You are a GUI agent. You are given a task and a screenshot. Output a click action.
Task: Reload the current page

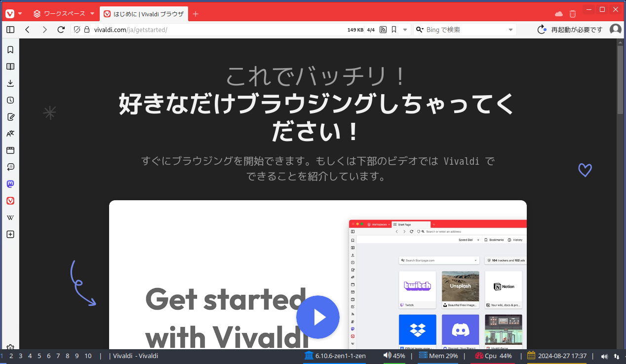coord(61,30)
